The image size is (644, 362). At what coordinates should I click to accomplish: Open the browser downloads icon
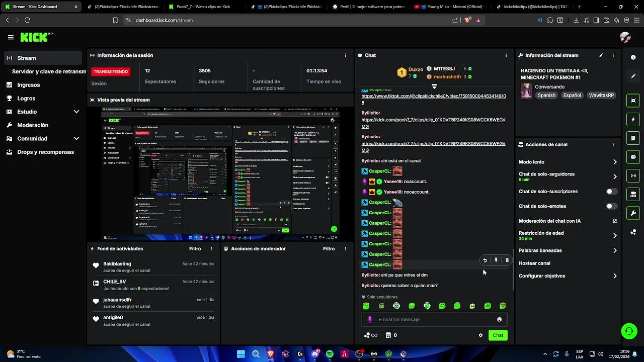click(576, 20)
